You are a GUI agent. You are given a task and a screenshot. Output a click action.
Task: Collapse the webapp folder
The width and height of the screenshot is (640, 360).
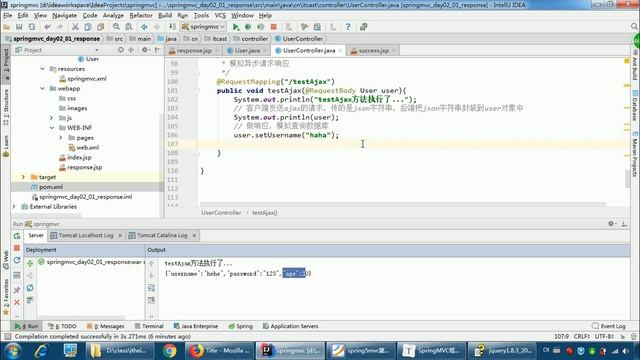(42, 88)
